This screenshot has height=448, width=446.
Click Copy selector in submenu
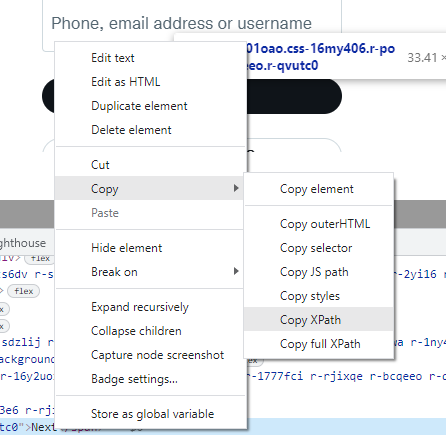(319, 248)
